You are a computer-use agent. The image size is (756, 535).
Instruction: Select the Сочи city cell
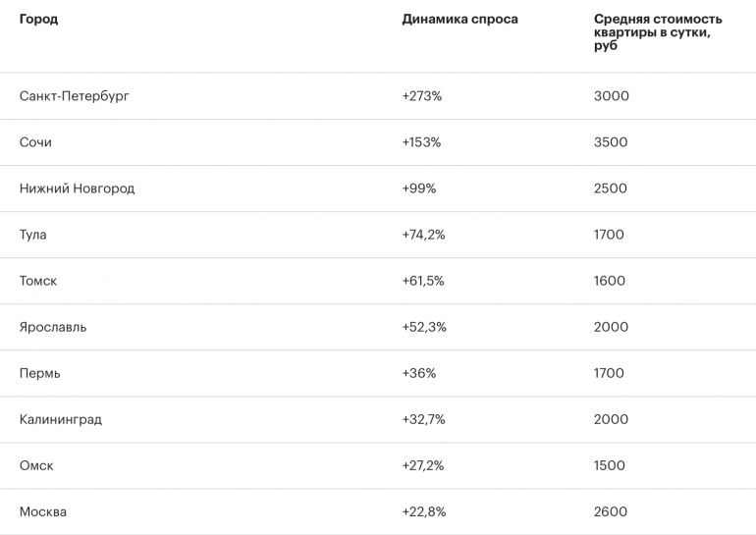(x=35, y=142)
